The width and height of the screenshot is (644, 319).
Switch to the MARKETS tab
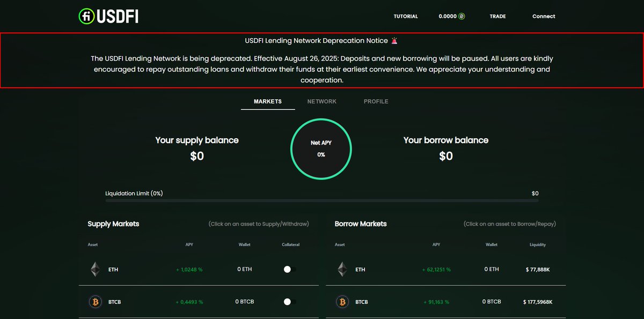pos(268,101)
